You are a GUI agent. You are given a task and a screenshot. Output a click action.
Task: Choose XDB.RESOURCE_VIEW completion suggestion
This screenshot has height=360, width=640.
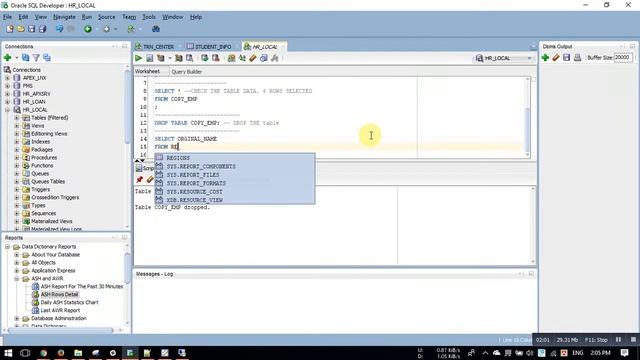pos(235,200)
